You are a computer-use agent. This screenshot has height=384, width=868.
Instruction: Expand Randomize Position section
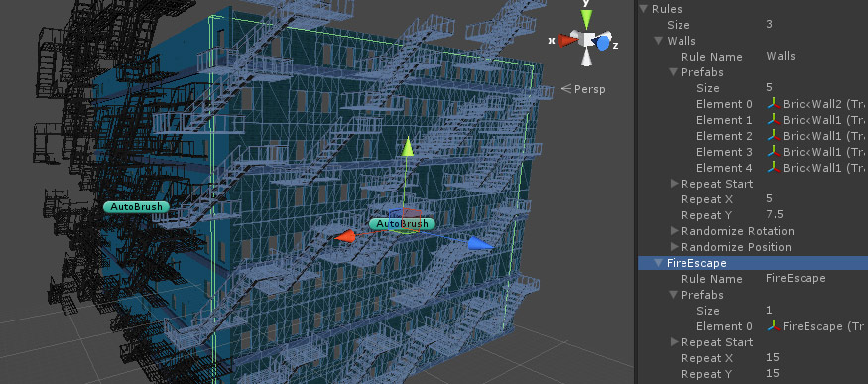(674, 247)
